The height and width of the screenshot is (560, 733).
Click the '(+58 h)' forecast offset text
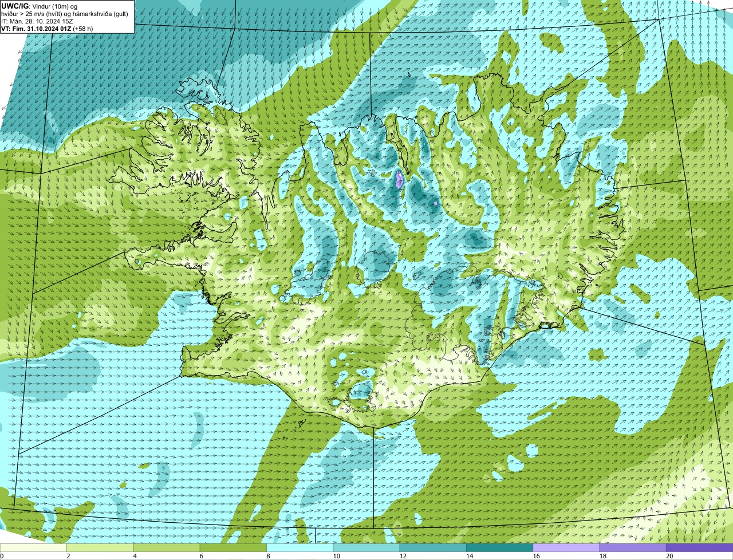[x=83, y=28]
